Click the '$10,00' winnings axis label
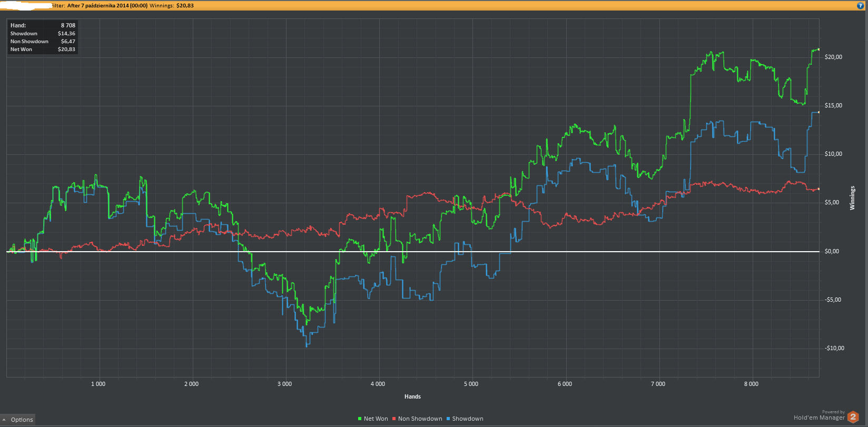The width and height of the screenshot is (868, 427). click(833, 154)
